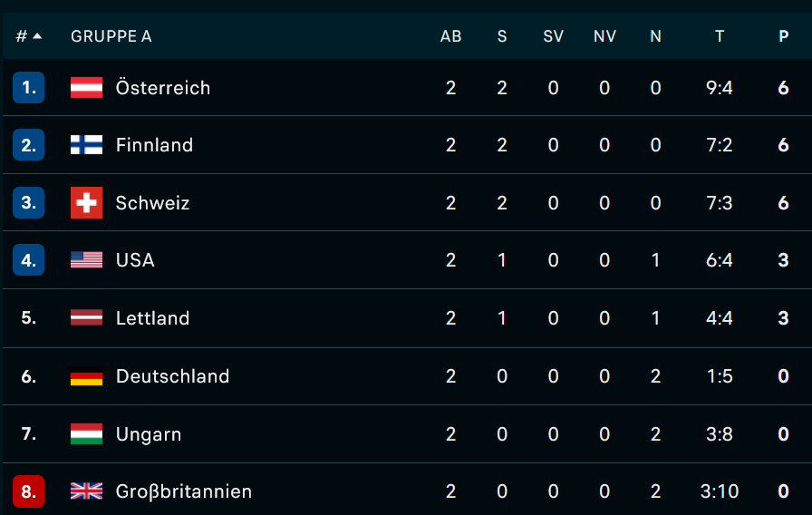Image resolution: width=812 pixels, height=515 pixels.
Task: Select the NV column header
Action: pyautogui.click(x=604, y=36)
